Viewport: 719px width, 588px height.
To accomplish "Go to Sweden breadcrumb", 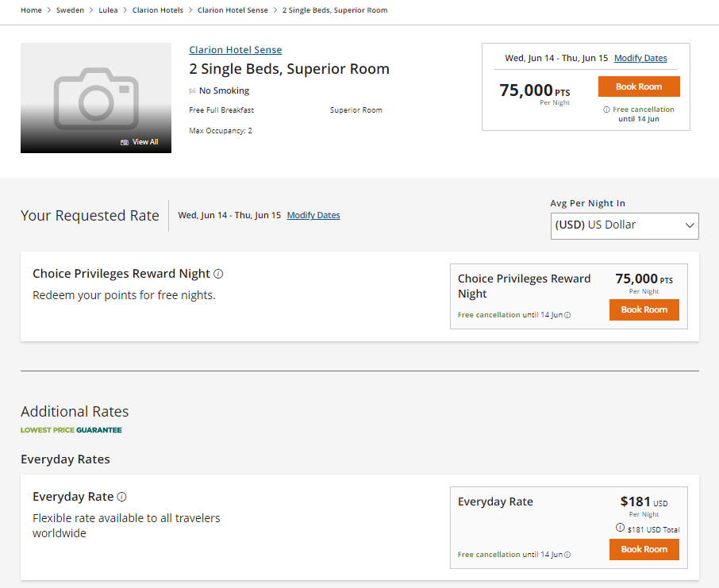I will point(70,10).
